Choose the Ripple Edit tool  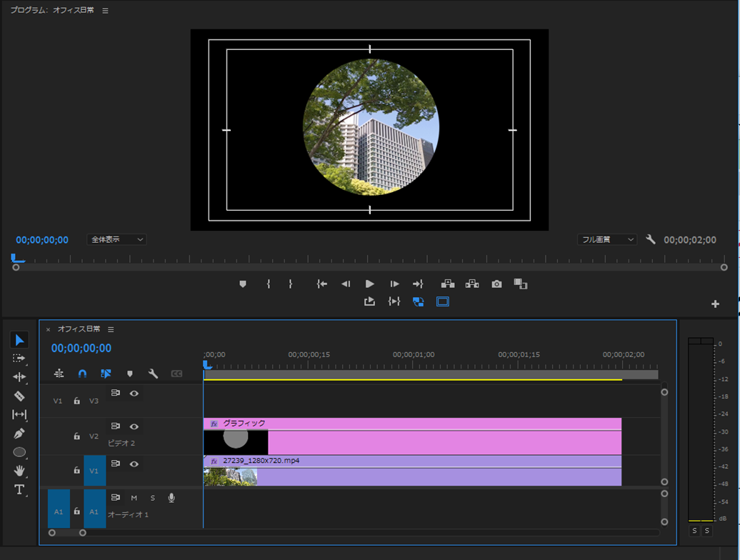tap(19, 377)
